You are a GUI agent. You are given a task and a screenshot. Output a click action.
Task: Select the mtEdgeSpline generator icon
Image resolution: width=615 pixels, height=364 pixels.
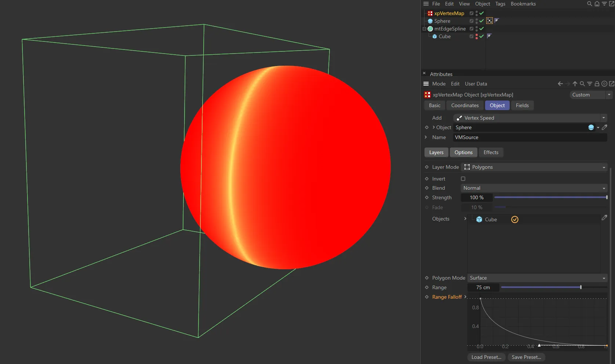430,29
